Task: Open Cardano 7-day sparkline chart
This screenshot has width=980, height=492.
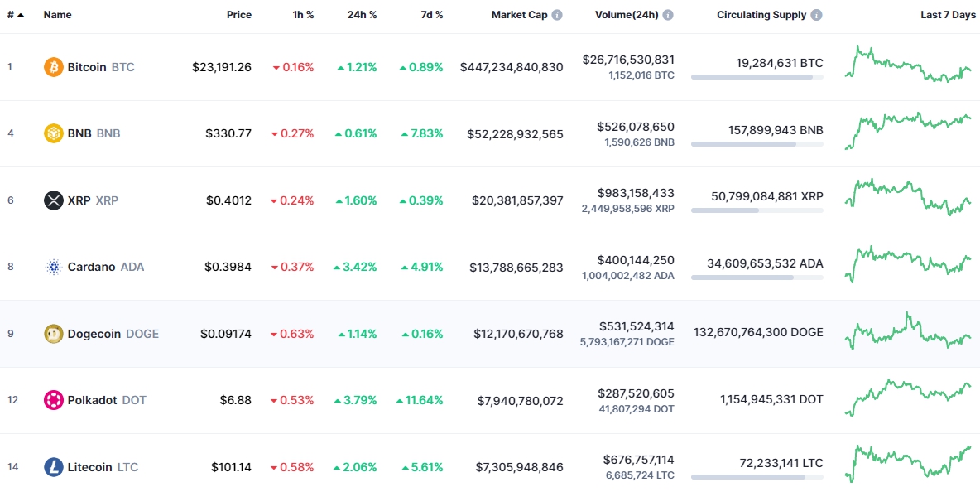Action: (x=908, y=264)
